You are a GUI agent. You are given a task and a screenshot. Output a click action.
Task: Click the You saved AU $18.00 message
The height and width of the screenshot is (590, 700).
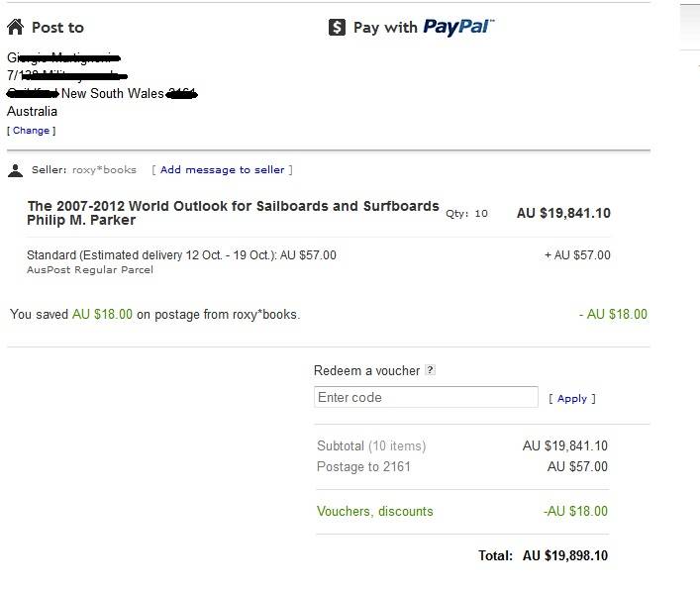tap(154, 314)
